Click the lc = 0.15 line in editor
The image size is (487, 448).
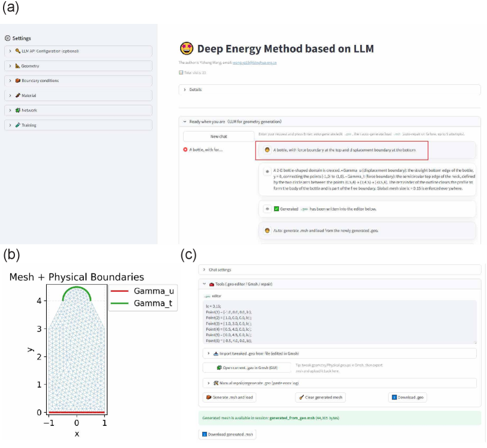214,306
